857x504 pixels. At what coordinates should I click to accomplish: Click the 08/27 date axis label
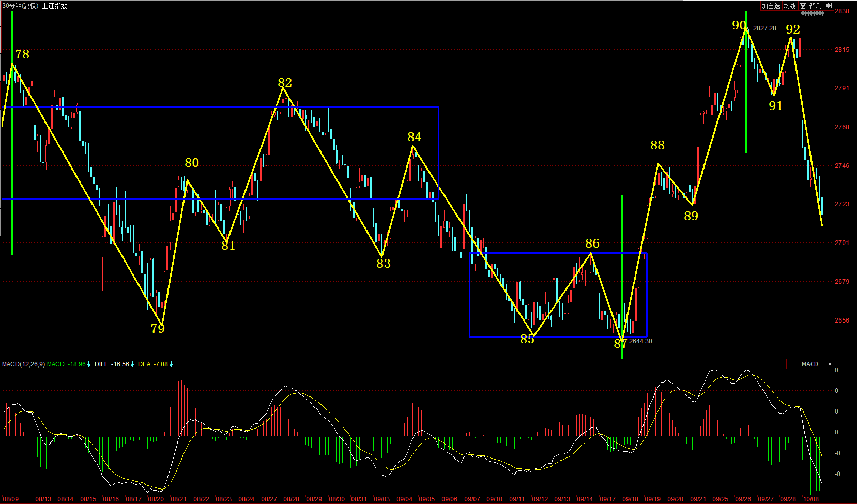(x=269, y=499)
